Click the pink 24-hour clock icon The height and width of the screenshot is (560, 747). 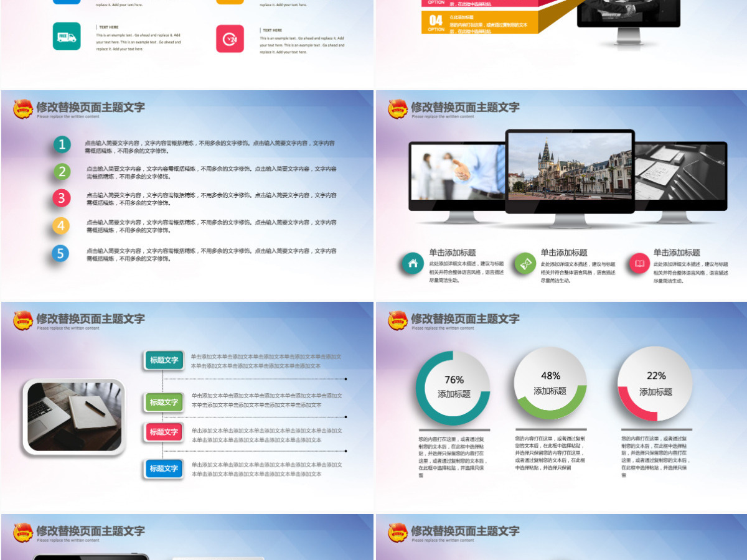click(230, 39)
